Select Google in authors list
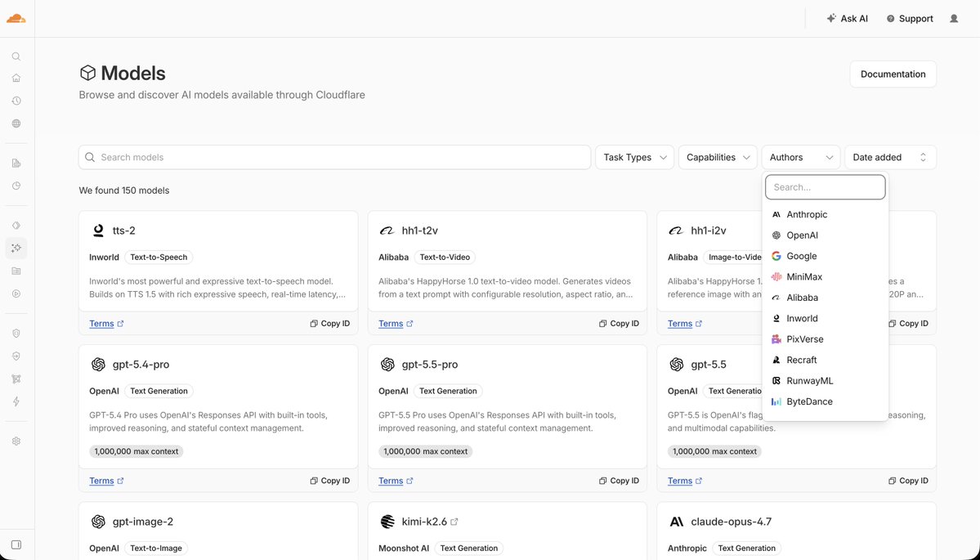Viewport: 980px width, 560px height. tap(825, 256)
